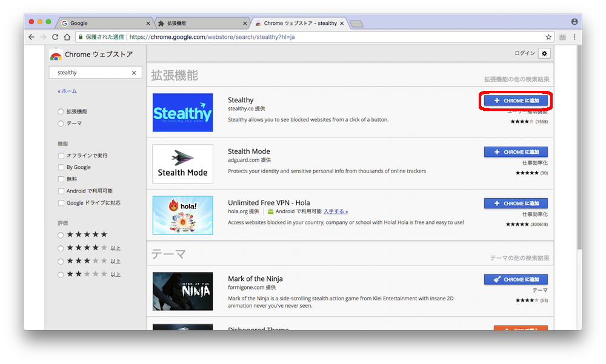This screenshot has width=606, height=364.
Task: Reload the current page
Action: (55, 37)
